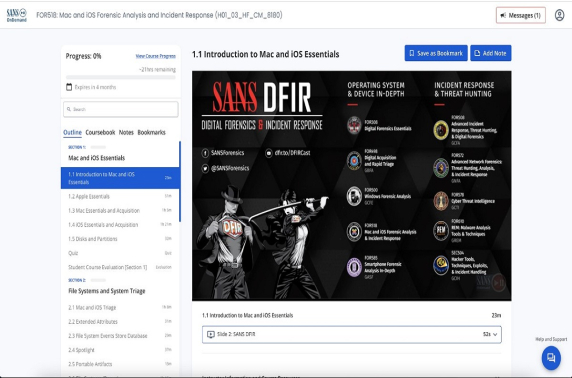Image resolution: width=572 pixels, height=378 pixels.
Task: Click the slide presentation icon beside Slide 2
Action: tap(210, 334)
